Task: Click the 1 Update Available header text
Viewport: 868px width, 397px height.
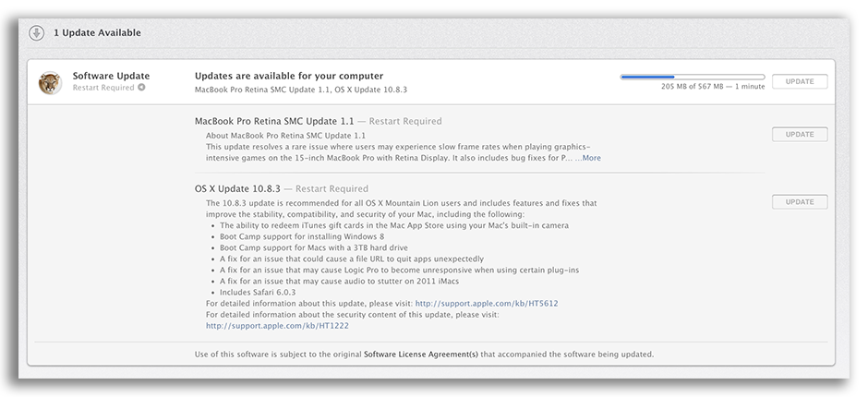Action: pyautogui.click(x=97, y=33)
